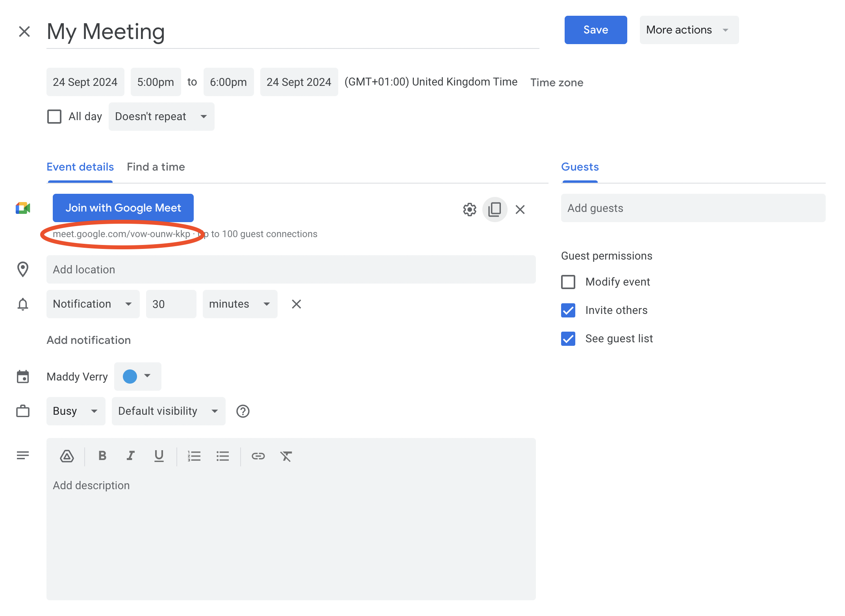Insert a bulleted list
This screenshot has height=616, width=845.
point(222,456)
